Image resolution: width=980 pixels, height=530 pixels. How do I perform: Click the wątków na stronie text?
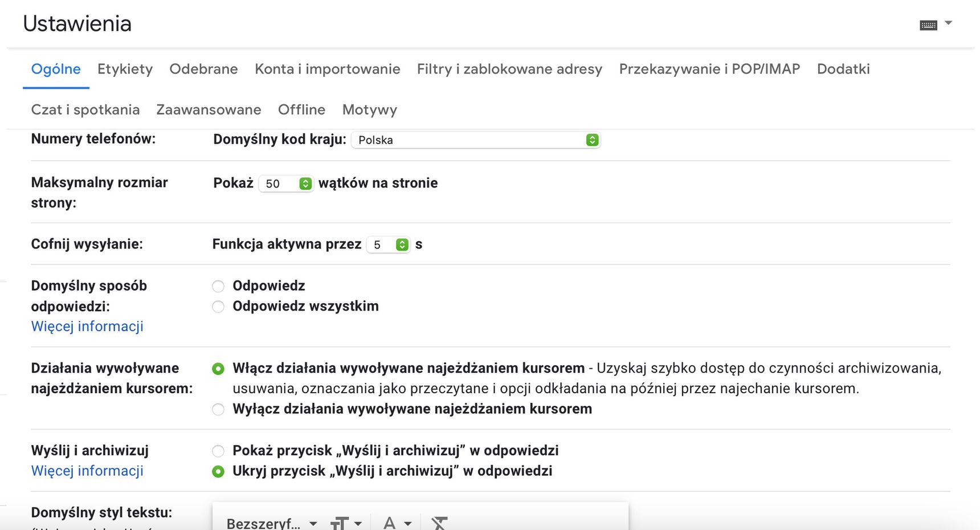click(378, 183)
